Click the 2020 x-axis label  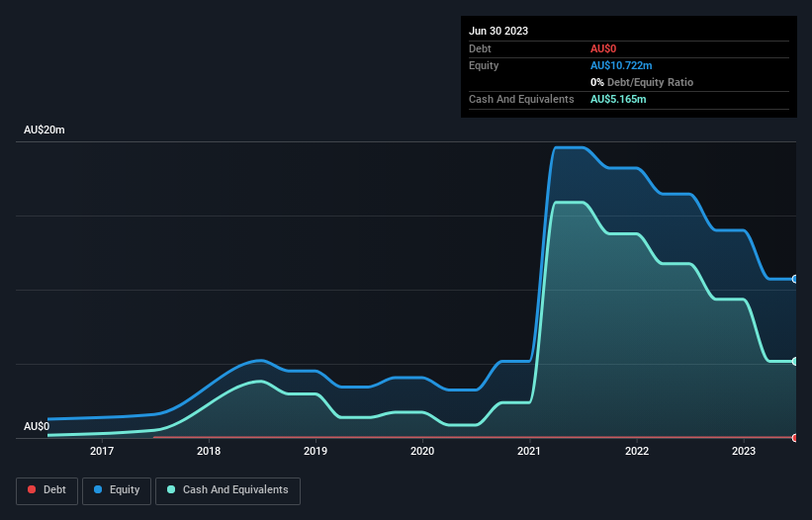click(422, 451)
